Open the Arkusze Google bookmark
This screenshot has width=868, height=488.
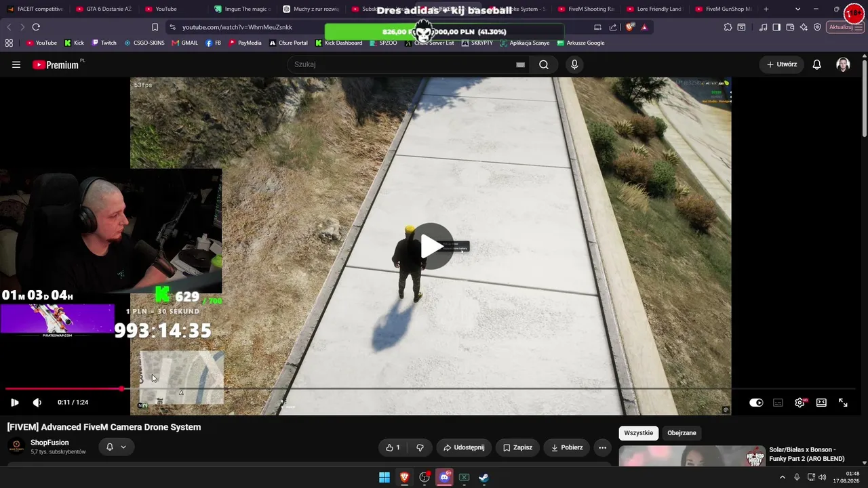click(x=580, y=43)
